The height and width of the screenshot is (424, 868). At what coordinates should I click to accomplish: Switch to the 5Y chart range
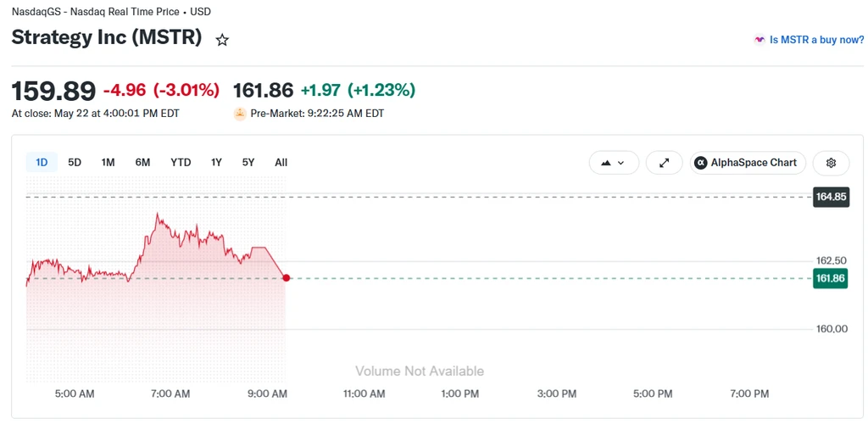(x=248, y=163)
